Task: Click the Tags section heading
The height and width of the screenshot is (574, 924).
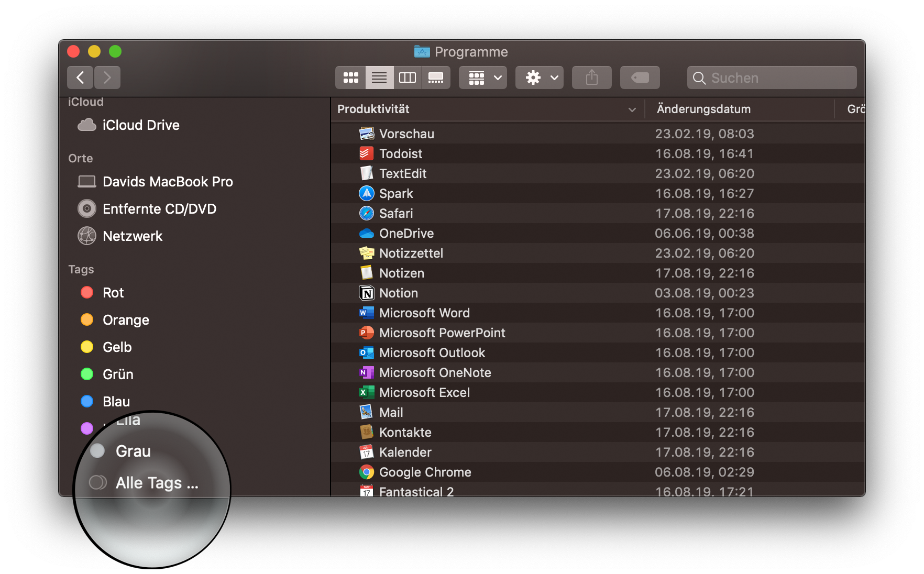Action: tap(81, 269)
